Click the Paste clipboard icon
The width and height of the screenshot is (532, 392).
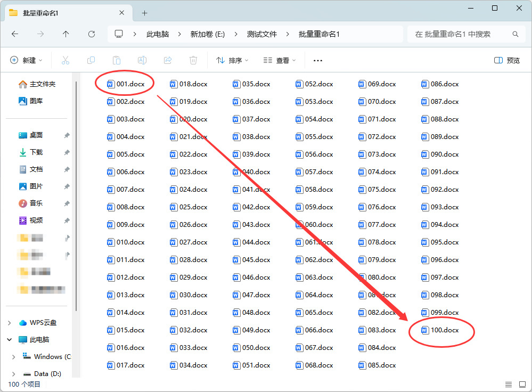[117, 60]
